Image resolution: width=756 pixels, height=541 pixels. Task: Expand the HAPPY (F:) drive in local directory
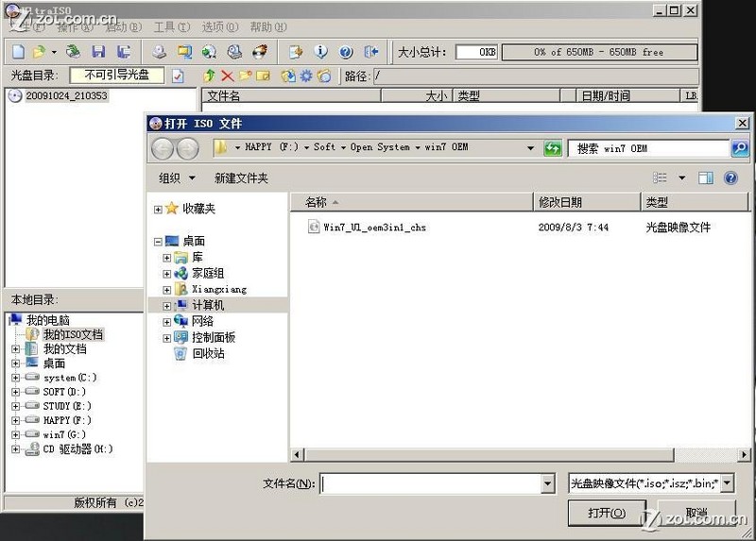(x=15, y=420)
